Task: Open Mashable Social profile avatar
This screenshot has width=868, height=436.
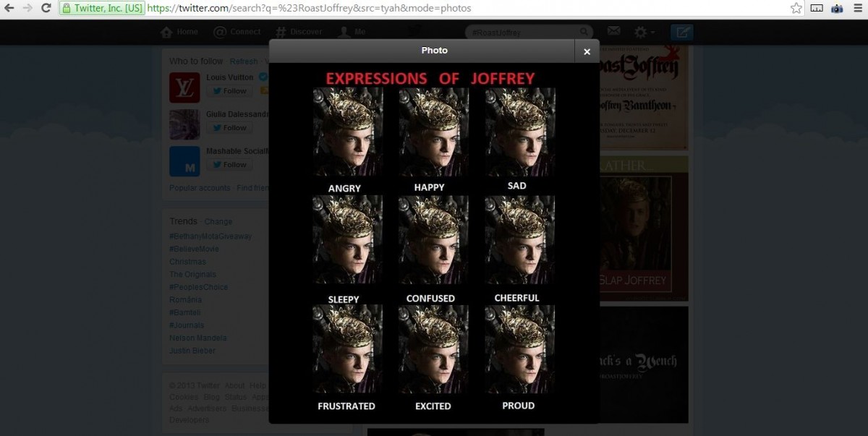Action: click(x=184, y=161)
